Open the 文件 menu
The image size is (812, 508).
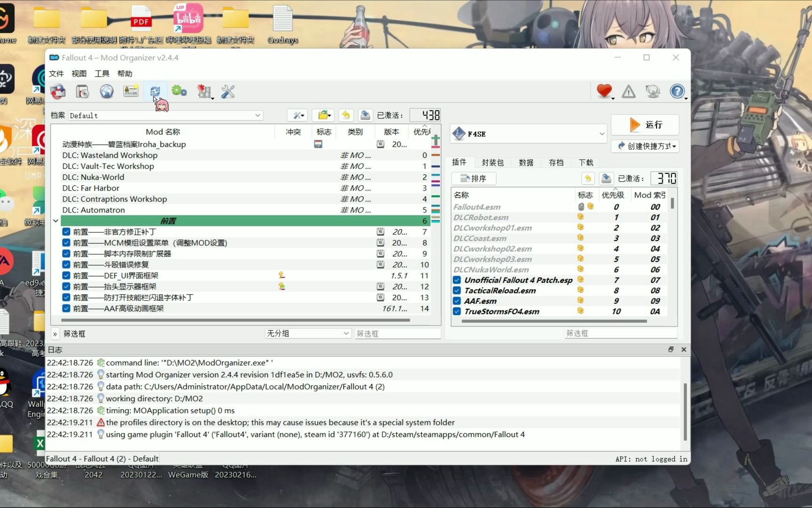pos(56,73)
